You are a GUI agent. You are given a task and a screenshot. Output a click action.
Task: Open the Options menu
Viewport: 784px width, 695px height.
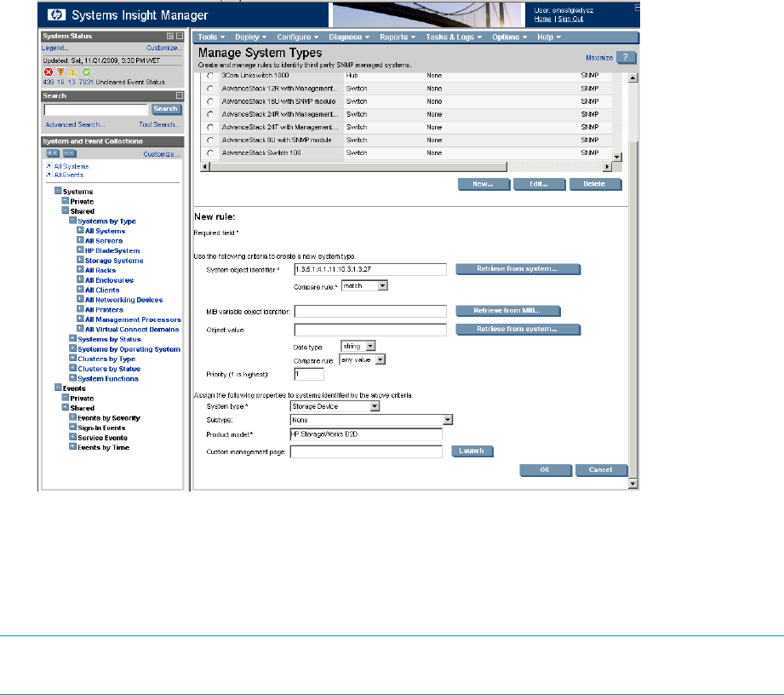(x=510, y=37)
